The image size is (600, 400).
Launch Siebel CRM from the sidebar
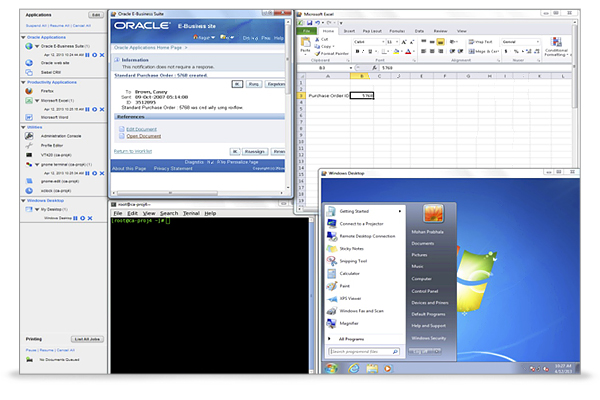(51, 72)
